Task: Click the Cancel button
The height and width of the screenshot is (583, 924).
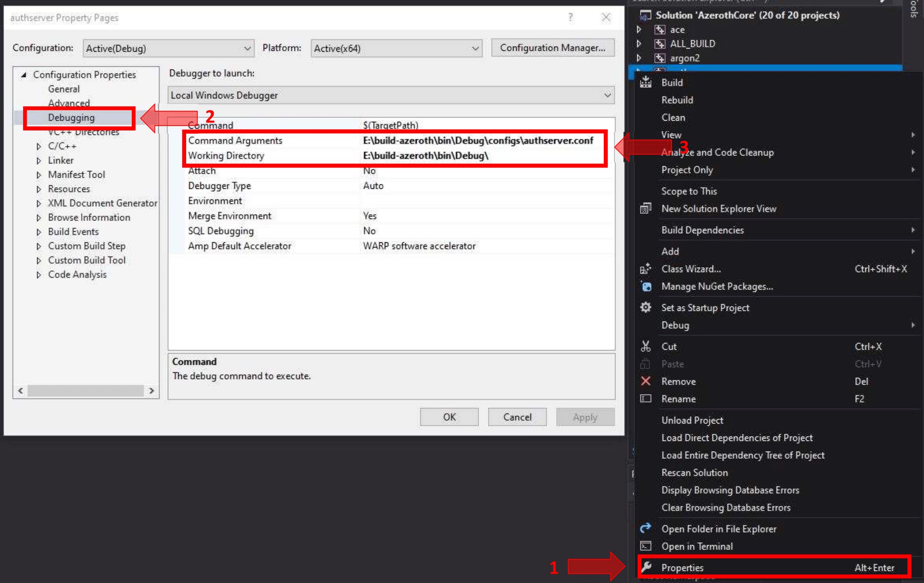Action: click(x=517, y=417)
